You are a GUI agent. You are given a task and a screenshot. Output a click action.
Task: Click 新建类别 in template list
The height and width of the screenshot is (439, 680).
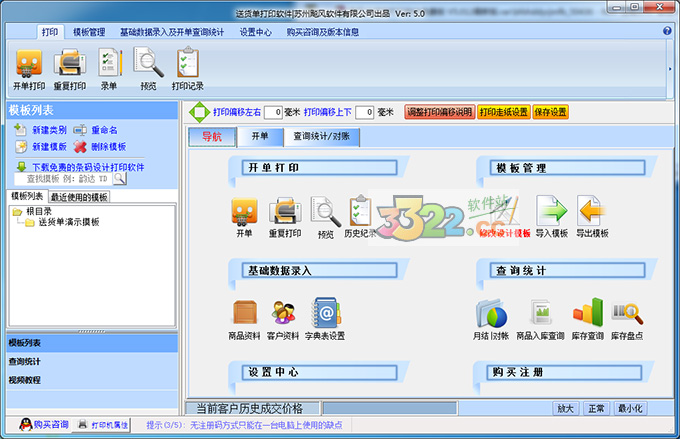coord(40,130)
